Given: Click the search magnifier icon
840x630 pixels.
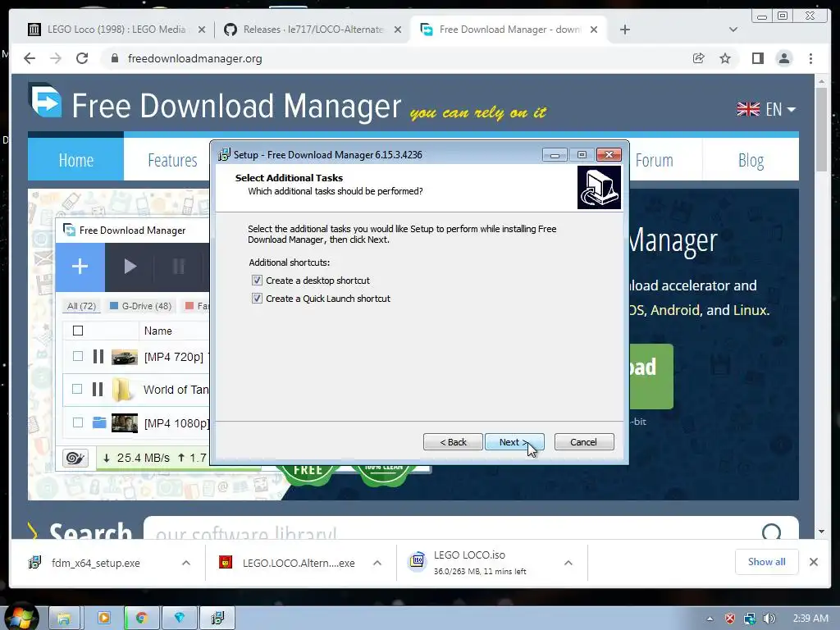Looking at the screenshot, I should [771, 532].
